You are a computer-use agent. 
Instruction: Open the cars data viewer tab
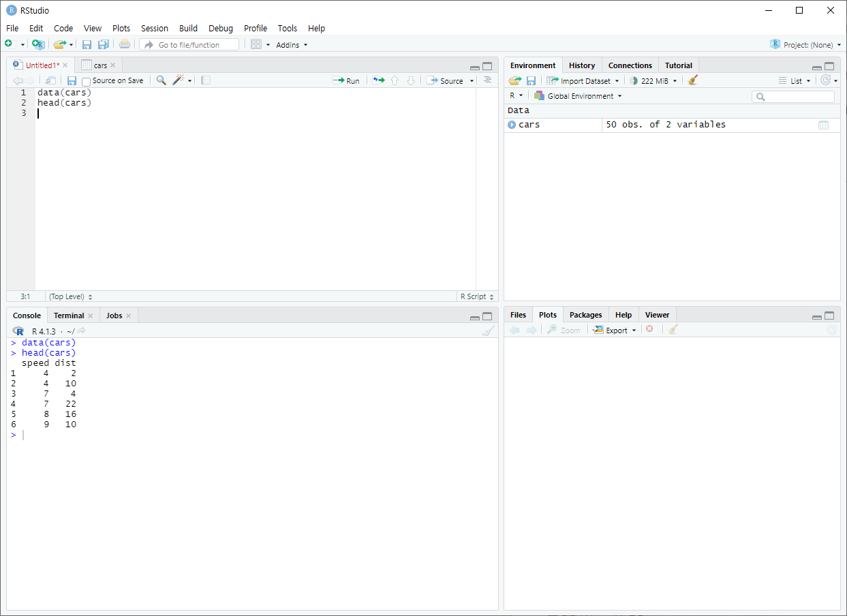coord(100,65)
